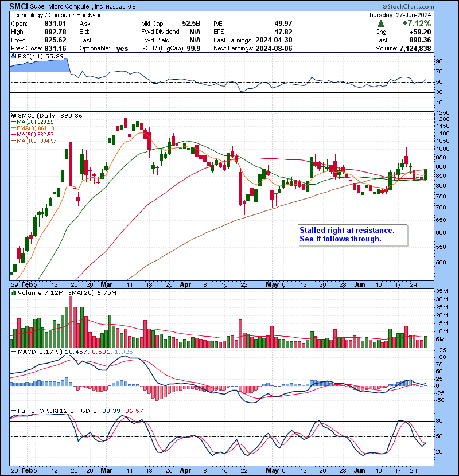Image resolution: width=459 pixels, height=476 pixels.
Task: Click the 1250 price level on right axis
Action: pos(442,113)
